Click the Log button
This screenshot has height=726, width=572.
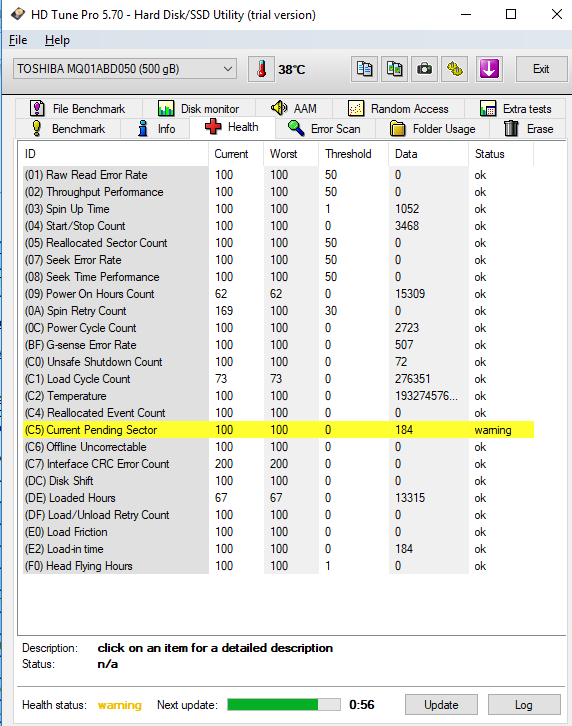click(524, 705)
